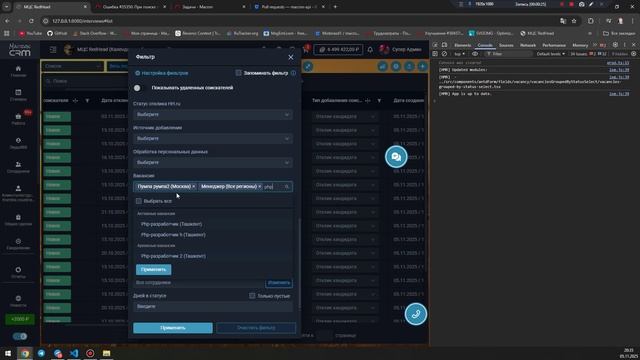This screenshot has width=640, height=360.
Task: Open the Обработка персональных данных dropdown
Action: (213, 162)
